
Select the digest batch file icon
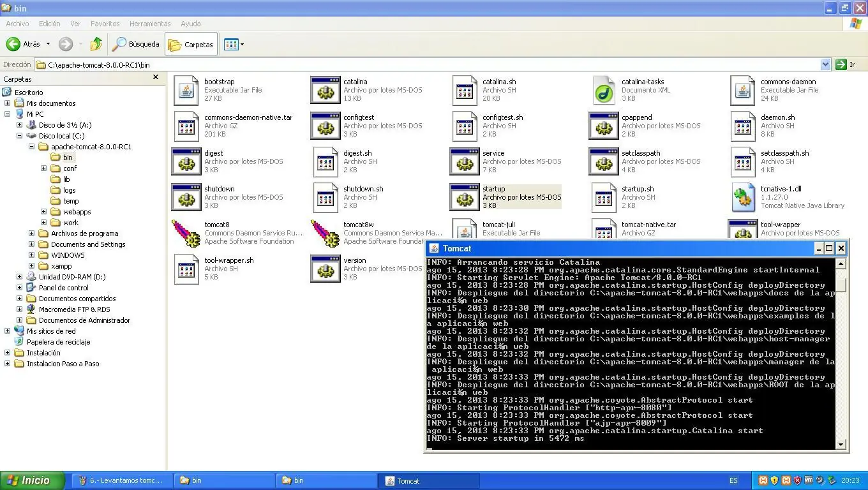click(x=186, y=162)
